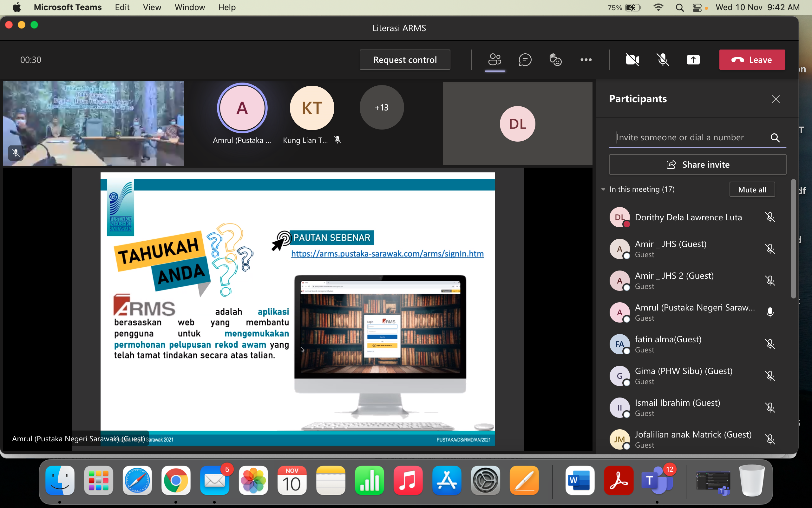Toggle mic icon for Amir _ JHS 2 (Guest)
812x508 pixels.
click(770, 281)
